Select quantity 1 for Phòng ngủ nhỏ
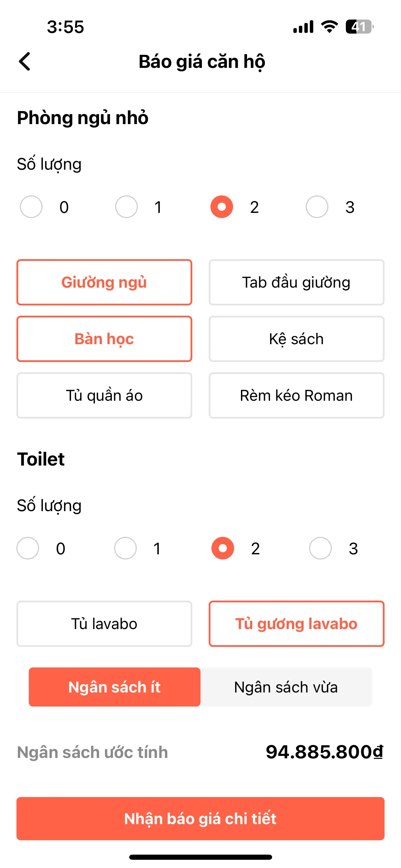401x868 pixels. tap(126, 207)
